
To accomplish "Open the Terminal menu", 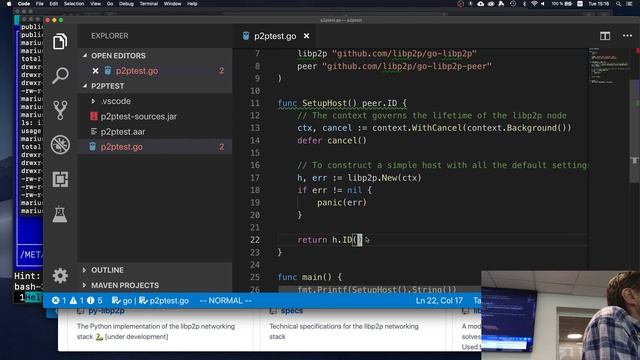I will pyautogui.click(x=149, y=4).
